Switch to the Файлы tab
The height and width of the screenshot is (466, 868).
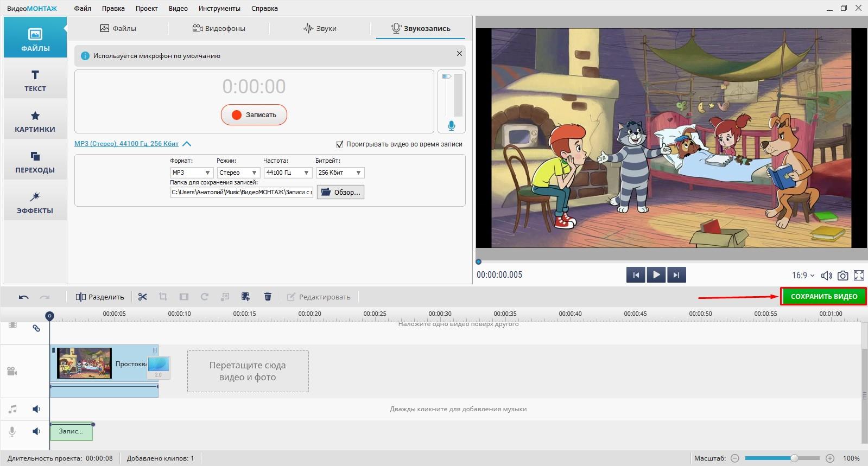[x=118, y=28]
